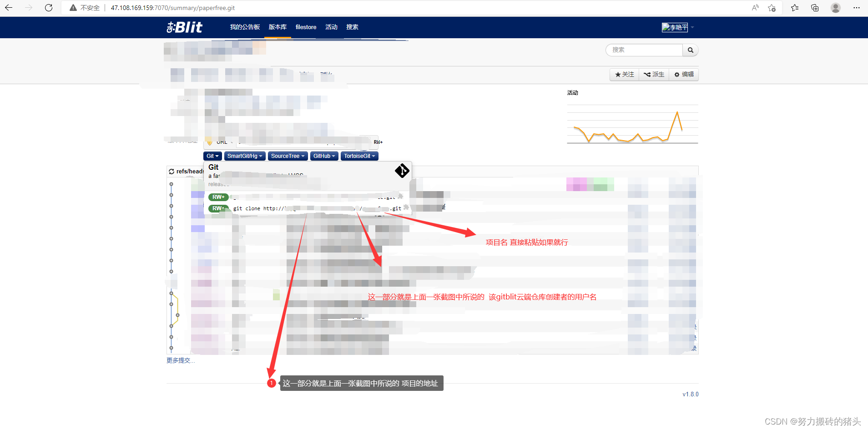Image resolution: width=868 pixels, height=430 pixels.
Task: Open 版本库 repositories tab
Action: pos(278,27)
